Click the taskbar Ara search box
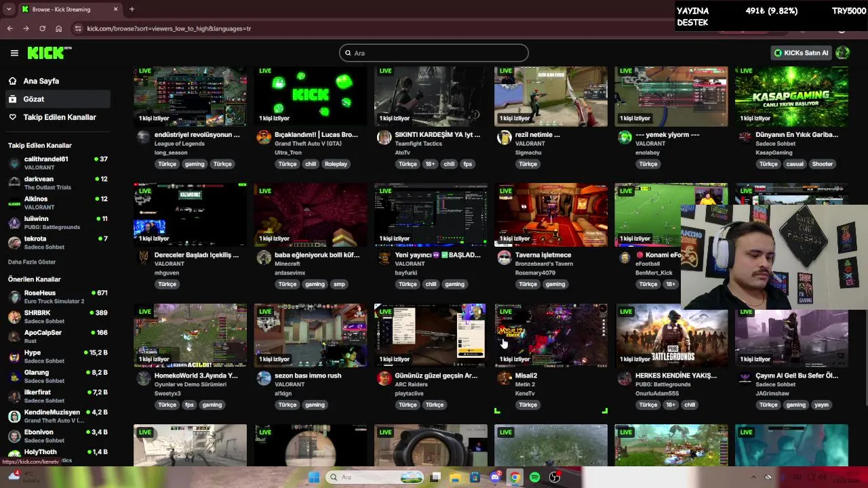 [x=375, y=477]
